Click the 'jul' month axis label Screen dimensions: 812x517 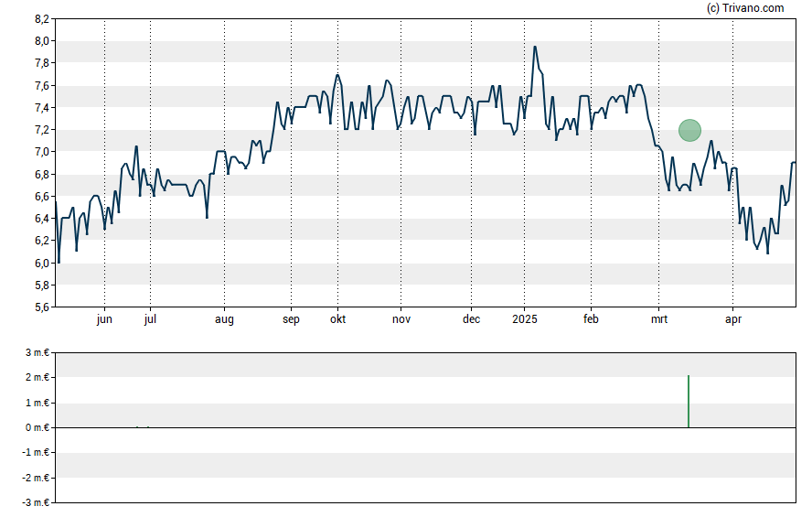(150, 319)
